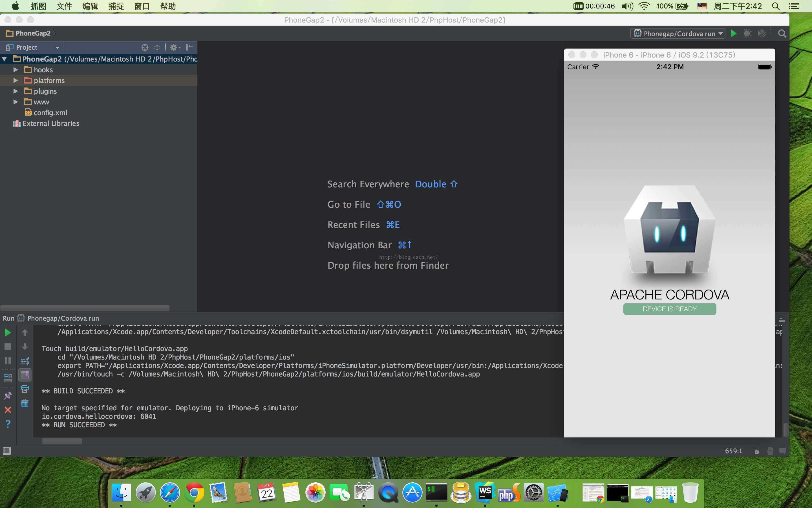812x508 pixels.
Task: Open Terminal from the Dock
Action: 436,492
